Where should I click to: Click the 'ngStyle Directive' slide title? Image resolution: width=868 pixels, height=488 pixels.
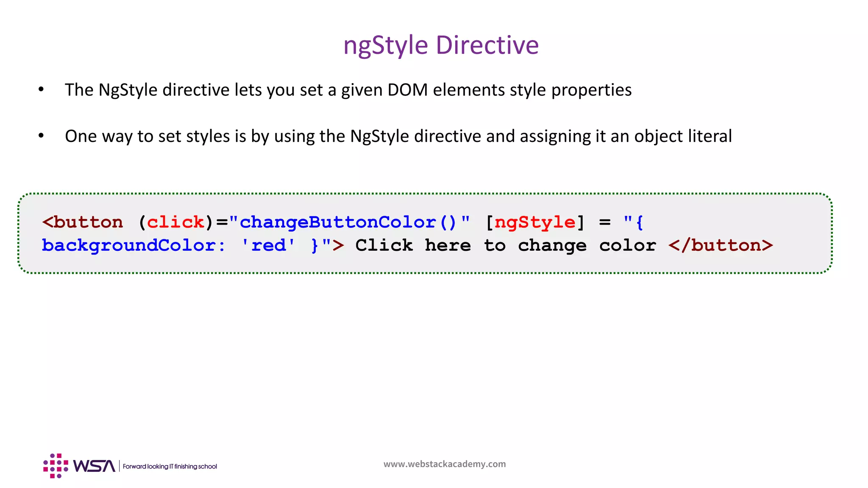[441, 45]
